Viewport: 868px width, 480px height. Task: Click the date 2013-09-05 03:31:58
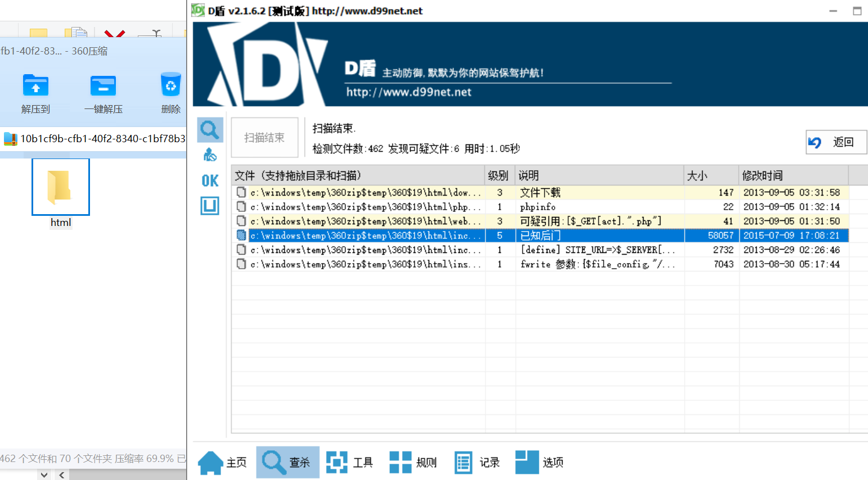(791, 192)
